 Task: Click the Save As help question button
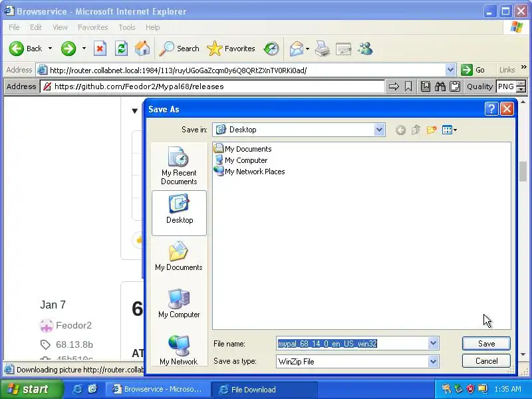click(491, 109)
